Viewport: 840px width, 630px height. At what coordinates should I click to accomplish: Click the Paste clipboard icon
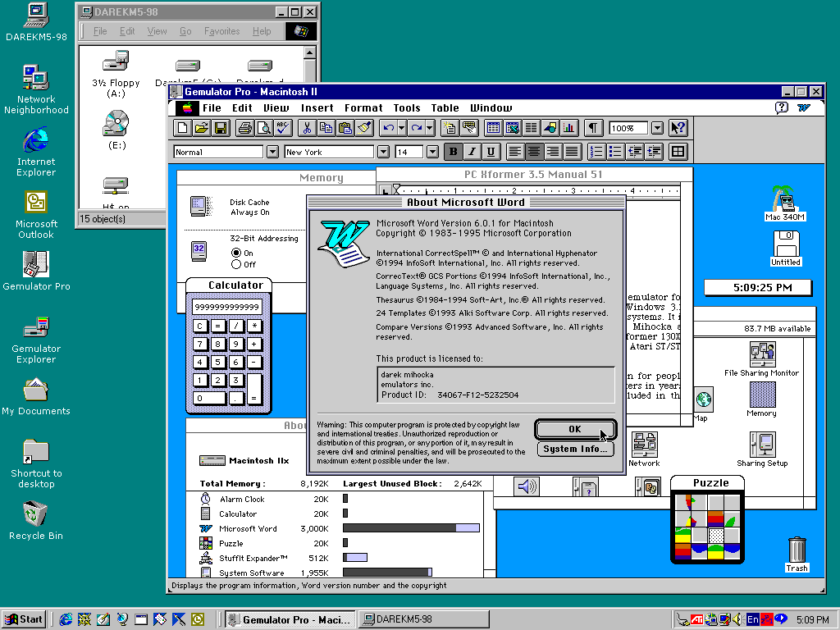345,128
